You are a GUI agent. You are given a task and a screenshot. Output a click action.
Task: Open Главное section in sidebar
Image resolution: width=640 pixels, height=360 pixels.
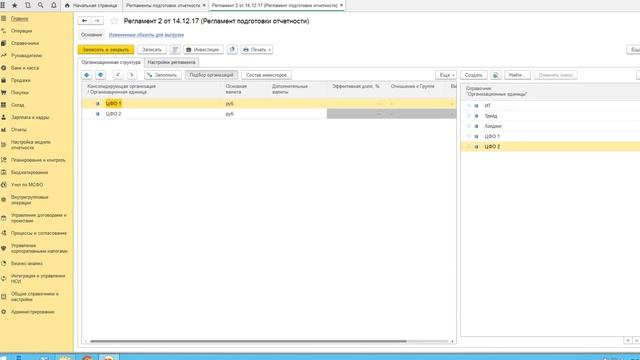pos(20,19)
